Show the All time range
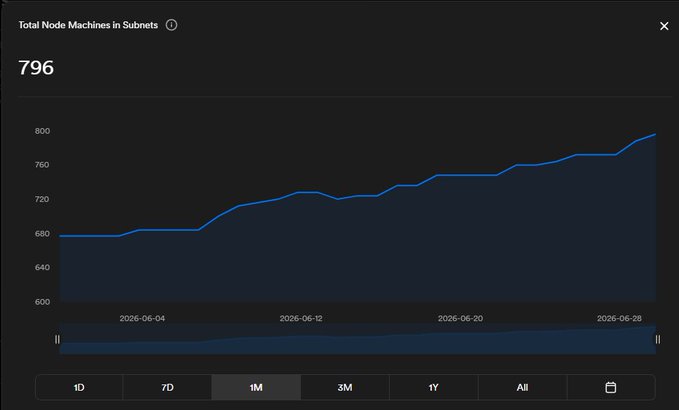 pos(522,387)
